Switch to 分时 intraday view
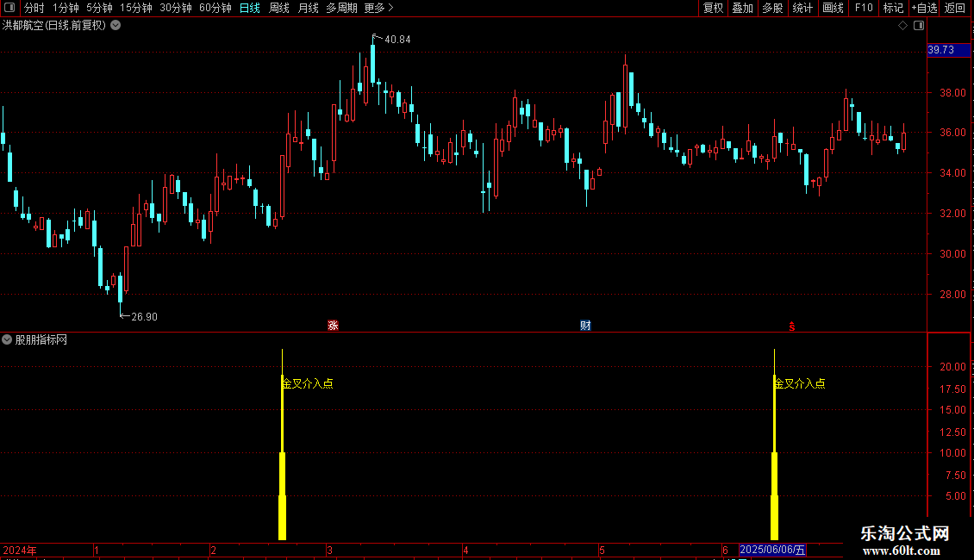 [x=34, y=8]
